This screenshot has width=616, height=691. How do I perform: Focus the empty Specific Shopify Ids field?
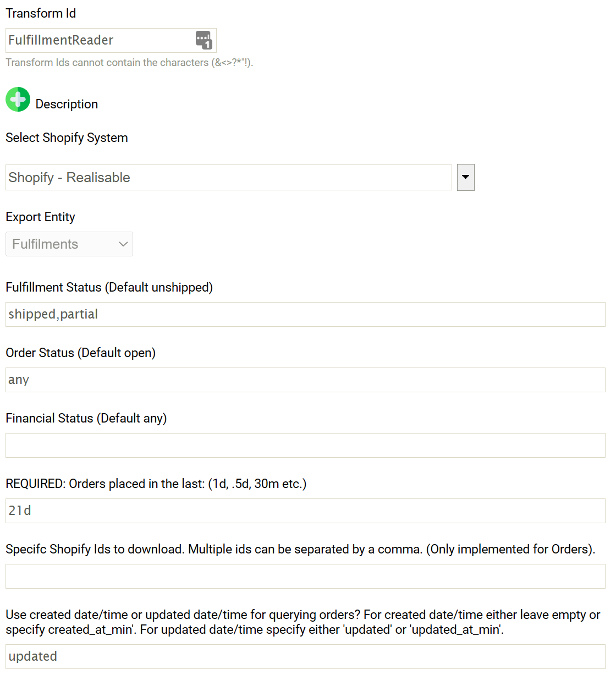(305, 576)
